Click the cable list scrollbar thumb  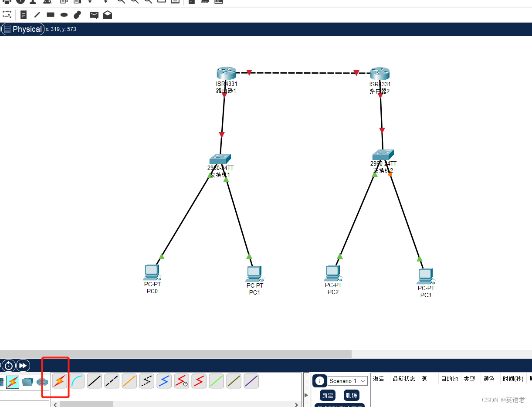(x=87, y=404)
